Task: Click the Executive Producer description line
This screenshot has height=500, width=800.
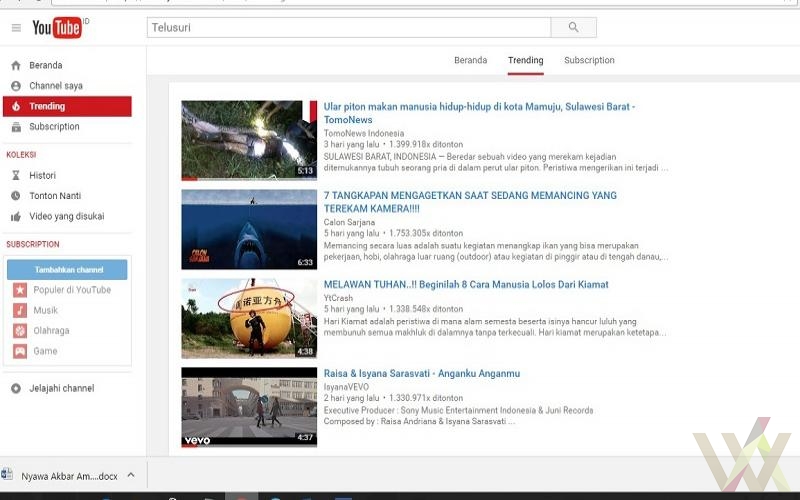Action: 458,410
